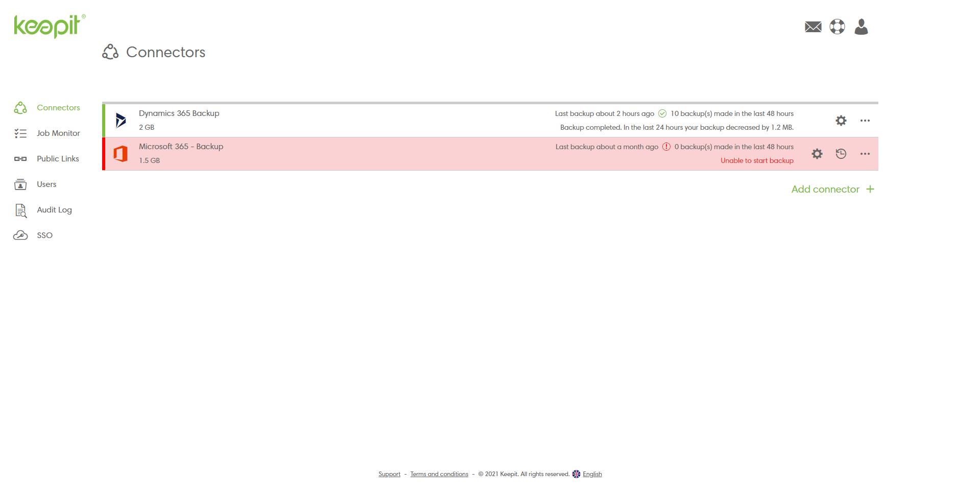Screen dimensions: 980x495
Task: Select the Microsoft 365 - Backup name
Action: tap(181, 147)
